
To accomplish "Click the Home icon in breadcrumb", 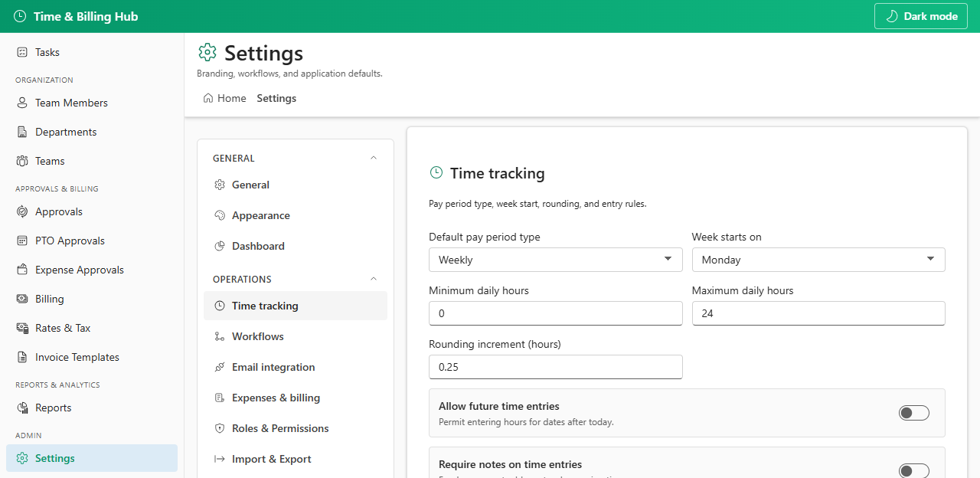I will pos(208,98).
